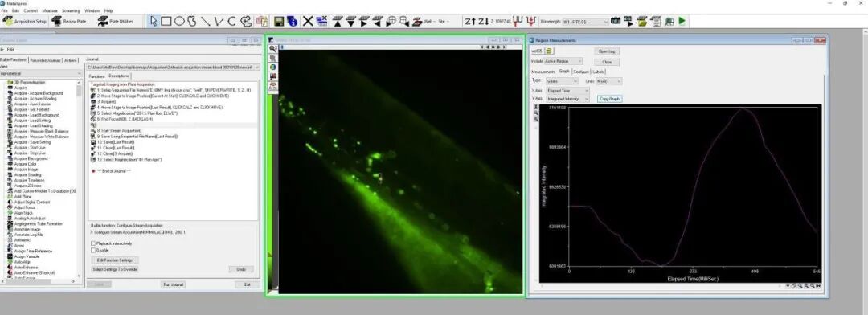868x315 pixels.
Task: Switch to the Labels tab
Action: [x=599, y=72]
